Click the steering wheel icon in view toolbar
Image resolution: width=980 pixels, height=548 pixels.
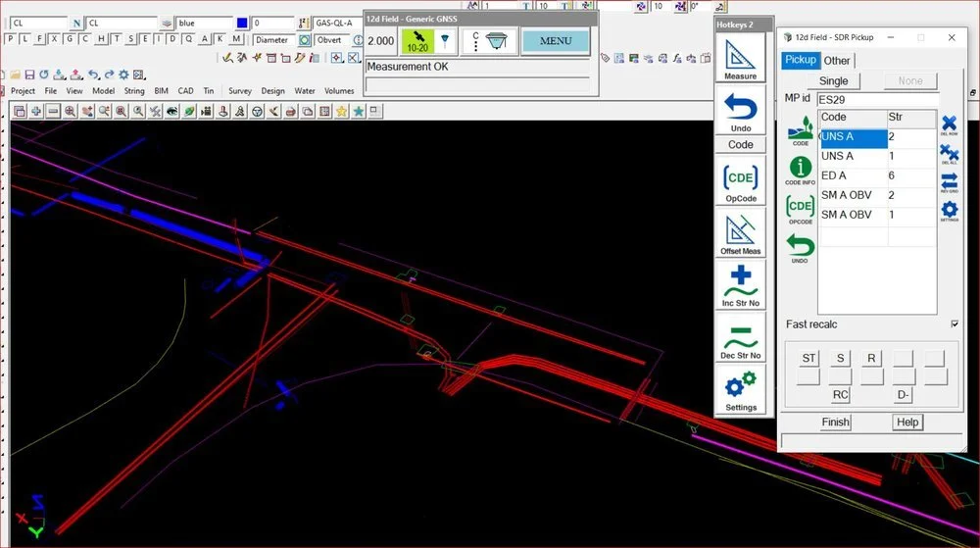click(x=257, y=111)
